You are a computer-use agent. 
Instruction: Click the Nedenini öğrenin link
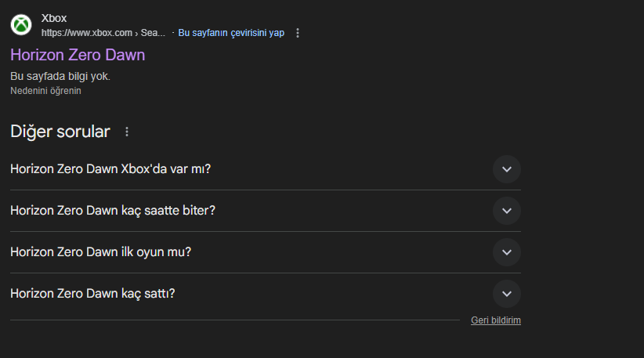coord(45,91)
